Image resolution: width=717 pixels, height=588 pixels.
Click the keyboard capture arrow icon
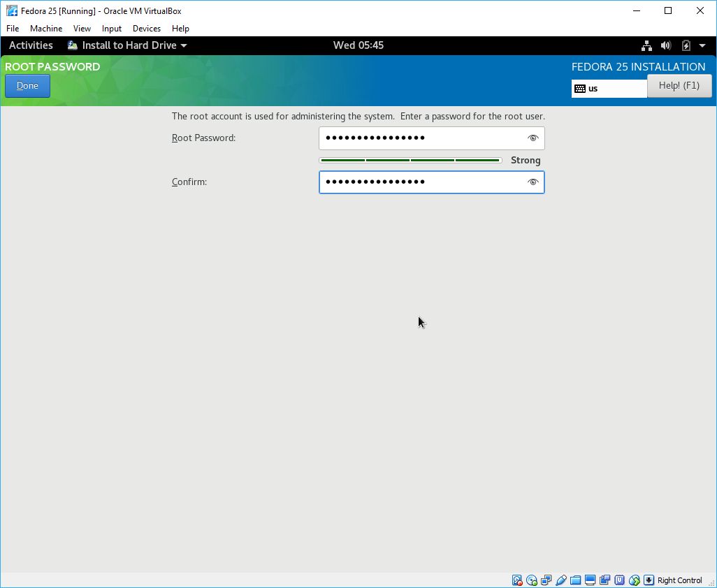(649, 580)
